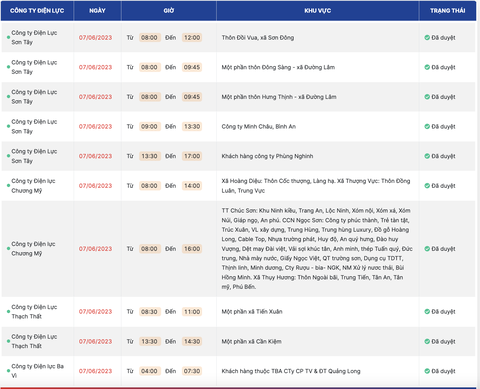Select the NGÀY column header
Image resolution: width=480 pixels, height=389 pixels.
(97, 11)
